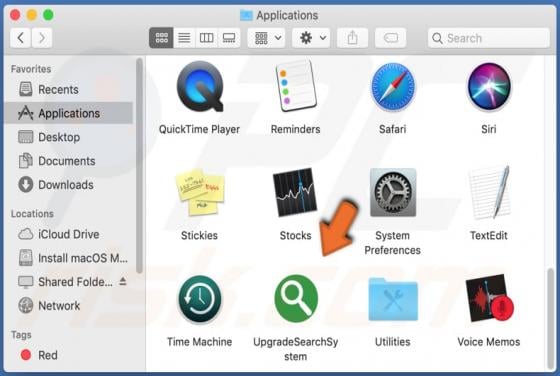The width and height of the screenshot is (560, 376).
Task: Click the Share toolbar button
Action: click(352, 38)
